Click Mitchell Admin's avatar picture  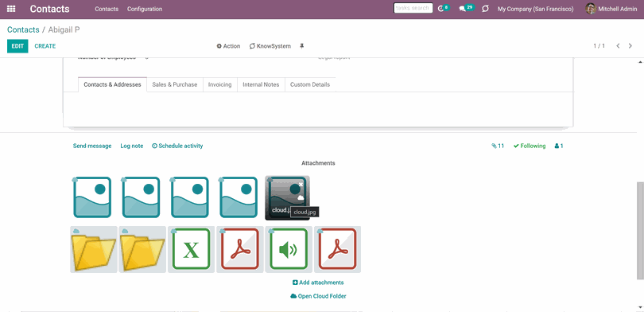[x=591, y=9]
